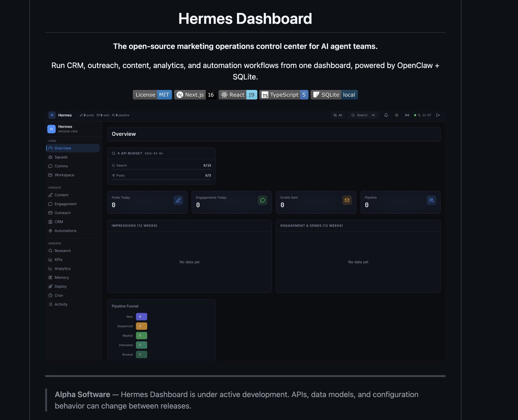Expand the OPERATE section header
This screenshot has width=518, height=420.
[x=54, y=188]
